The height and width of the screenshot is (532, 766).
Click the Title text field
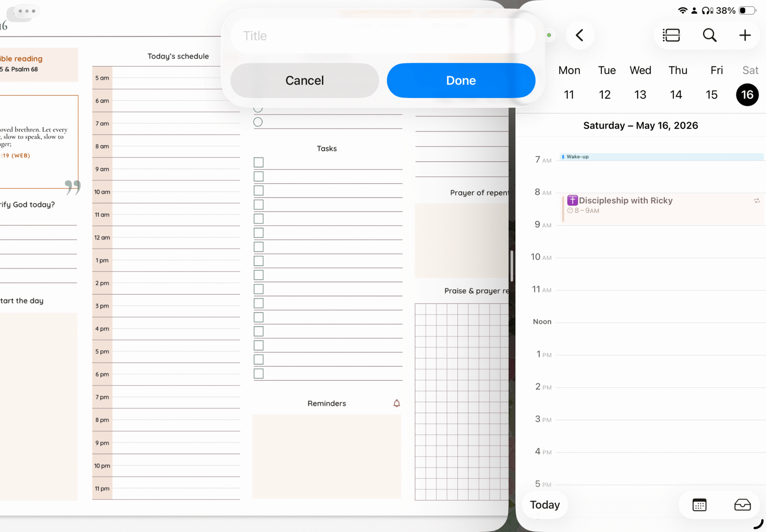[x=383, y=36]
